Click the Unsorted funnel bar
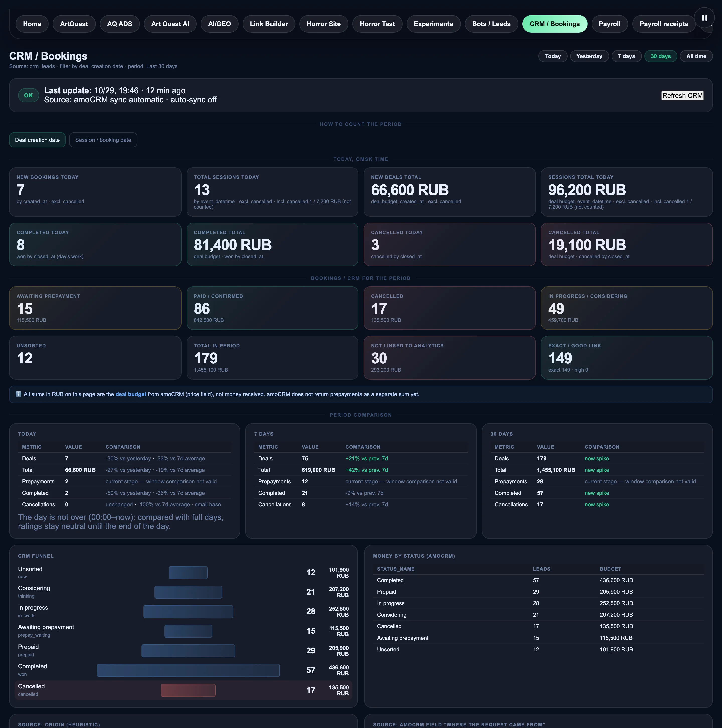This screenshot has width=722, height=728. click(188, 572)
